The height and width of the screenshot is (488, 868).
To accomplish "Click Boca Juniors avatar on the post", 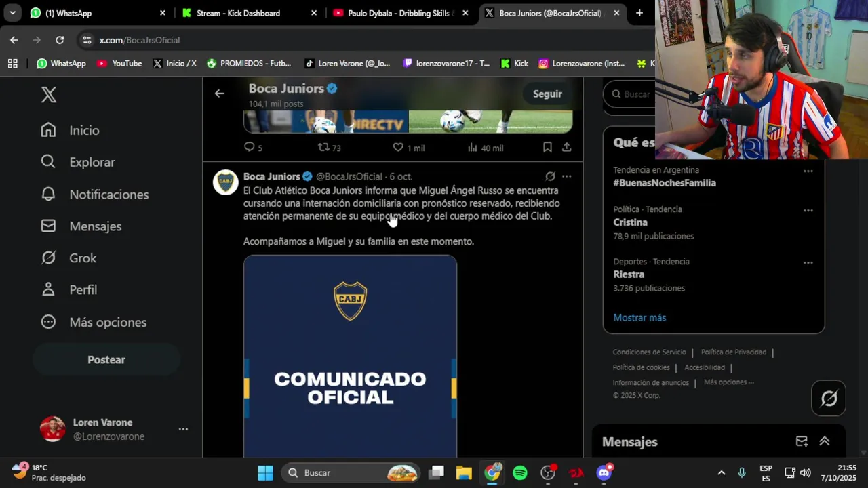I will (226, 182).
